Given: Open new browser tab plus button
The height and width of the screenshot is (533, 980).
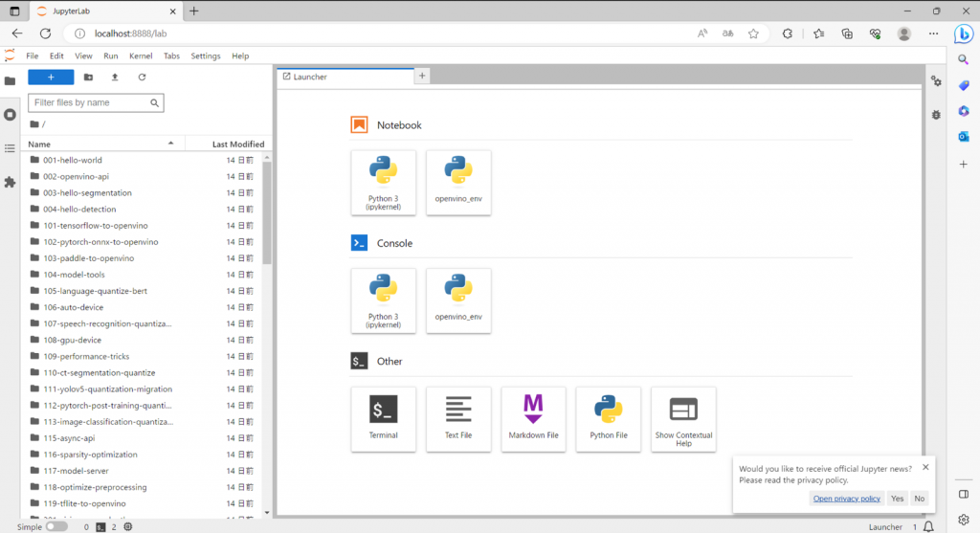Looking at the screenshot, I should [x=193, y=11].
